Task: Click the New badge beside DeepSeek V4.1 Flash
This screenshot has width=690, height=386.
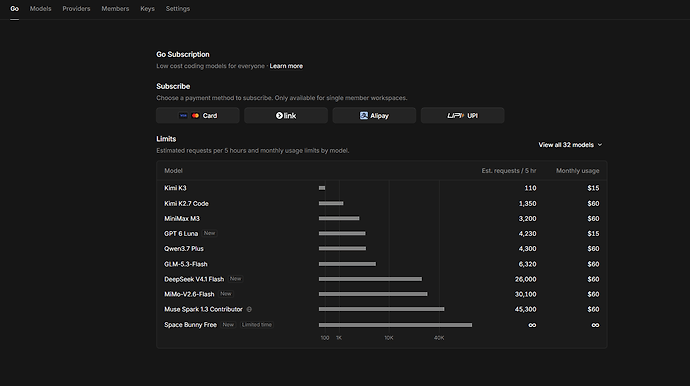Action: coord(235,279)
